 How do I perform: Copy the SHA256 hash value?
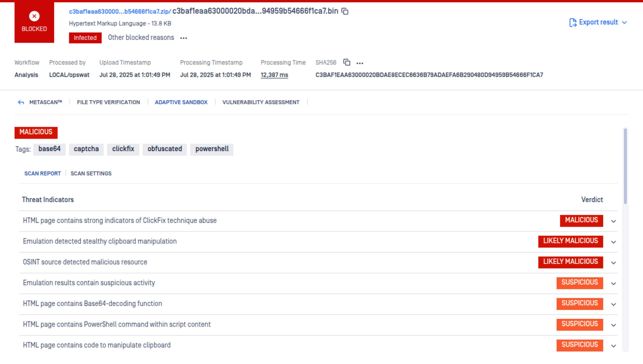click(347, 63)
